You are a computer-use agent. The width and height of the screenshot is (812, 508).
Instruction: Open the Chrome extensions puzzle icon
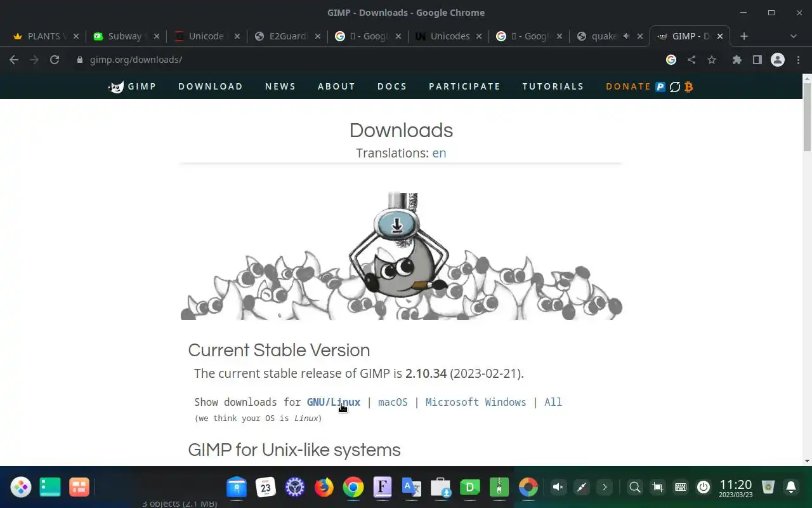pos(737,60)
